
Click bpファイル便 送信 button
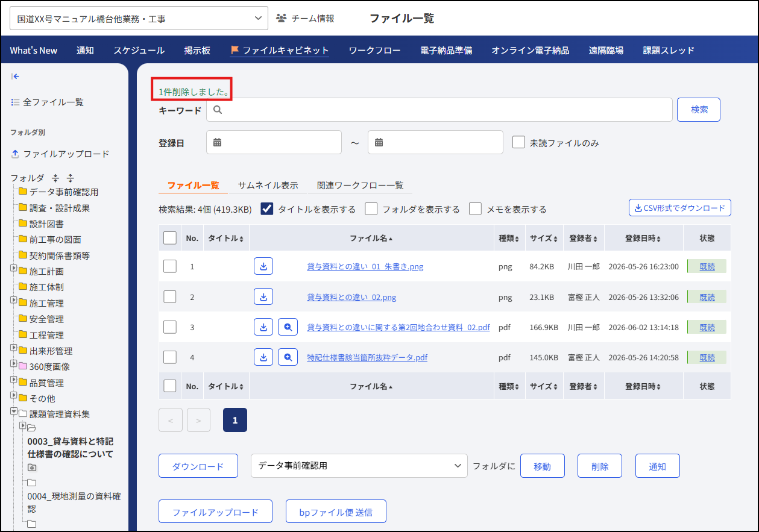click(x=336, y=512)
